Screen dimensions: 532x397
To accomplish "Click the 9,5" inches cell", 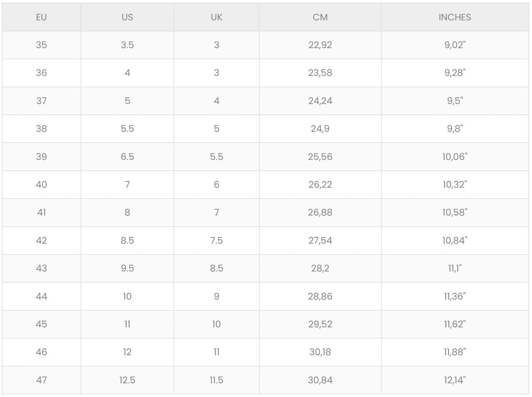I will pos(455,101).
